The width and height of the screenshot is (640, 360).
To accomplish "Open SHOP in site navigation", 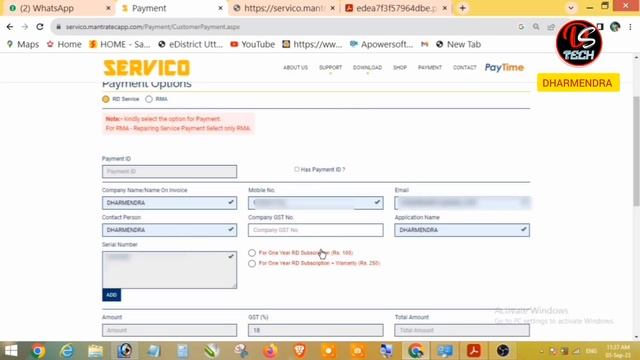I will click(x=400, y=68).
